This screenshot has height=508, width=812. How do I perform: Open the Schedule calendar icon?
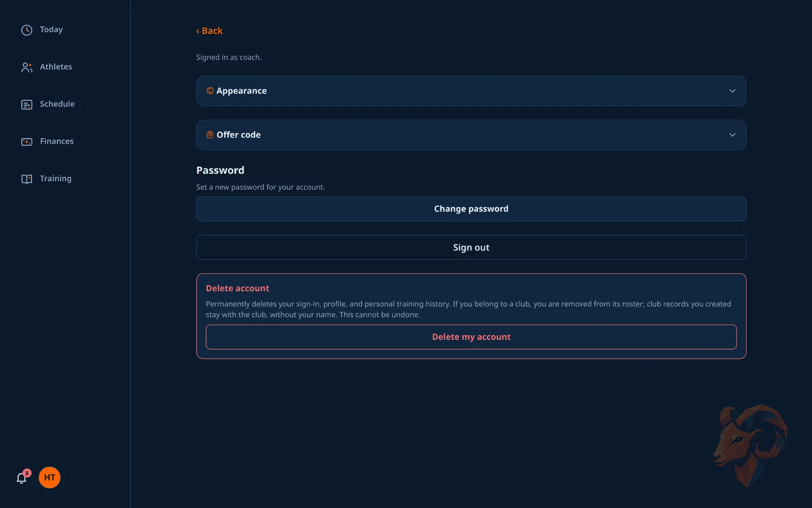click(x=27, y=104)
